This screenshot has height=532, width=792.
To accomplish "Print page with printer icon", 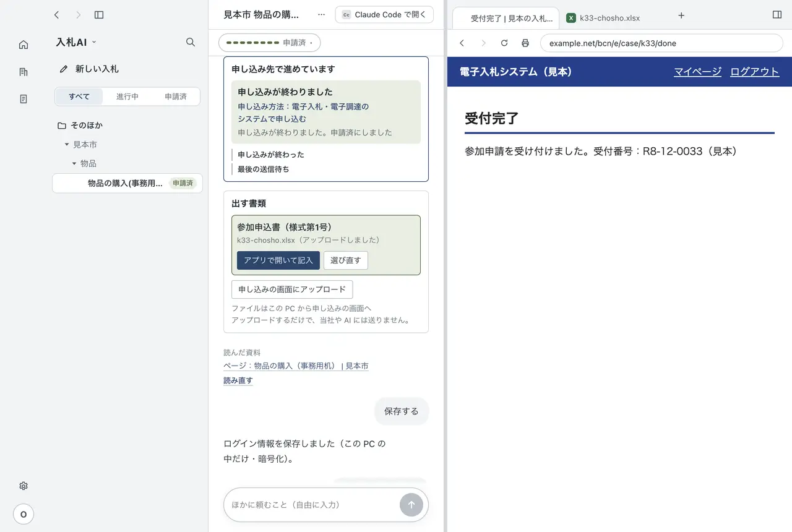I will tap(525, 43).
